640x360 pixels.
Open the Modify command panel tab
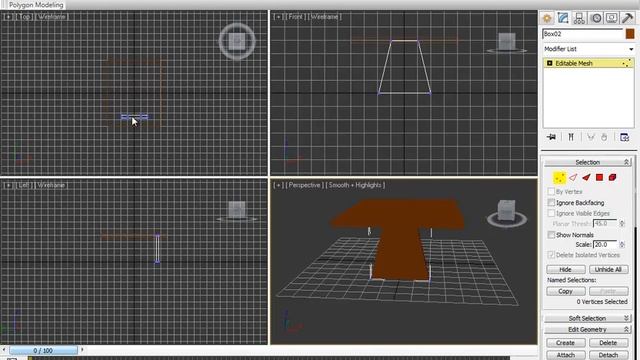tap(563, 18)
